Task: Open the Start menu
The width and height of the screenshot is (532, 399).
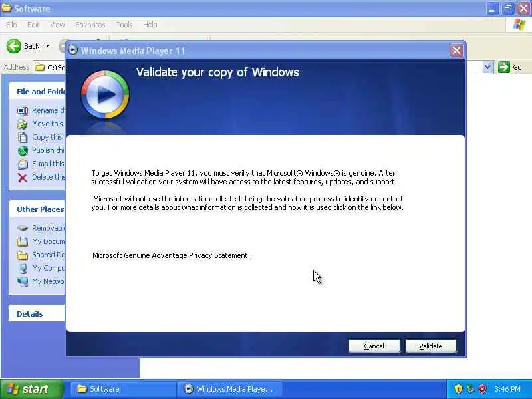Action: (x=31, y=389)
